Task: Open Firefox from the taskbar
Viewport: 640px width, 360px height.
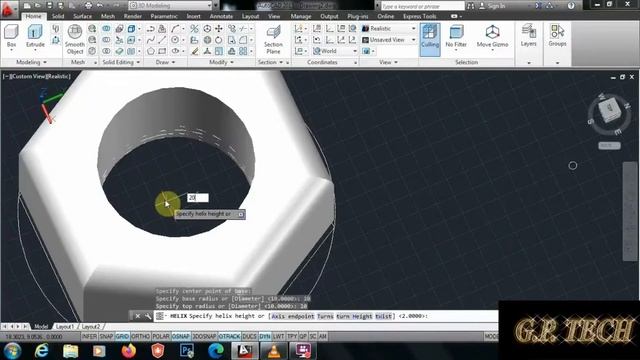Action: pyautogui.click(x=129, y=351)
